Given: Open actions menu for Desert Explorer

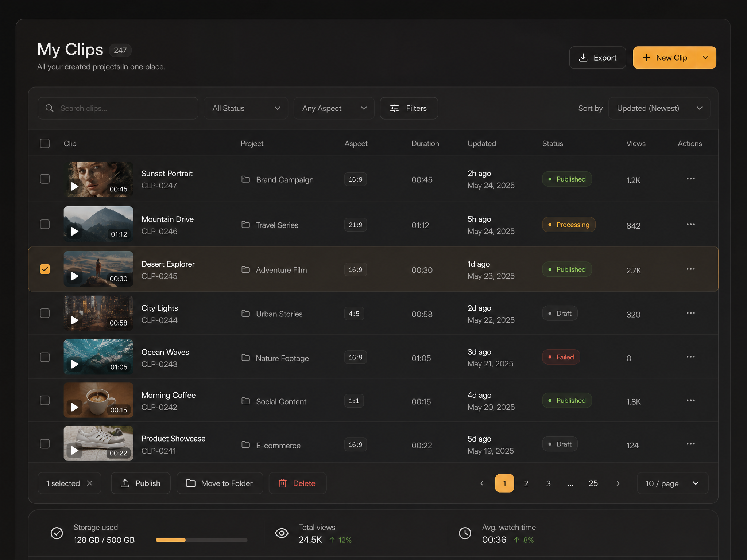Looking at the screenshot, I should pyautogui.click(x=690, y=269).
